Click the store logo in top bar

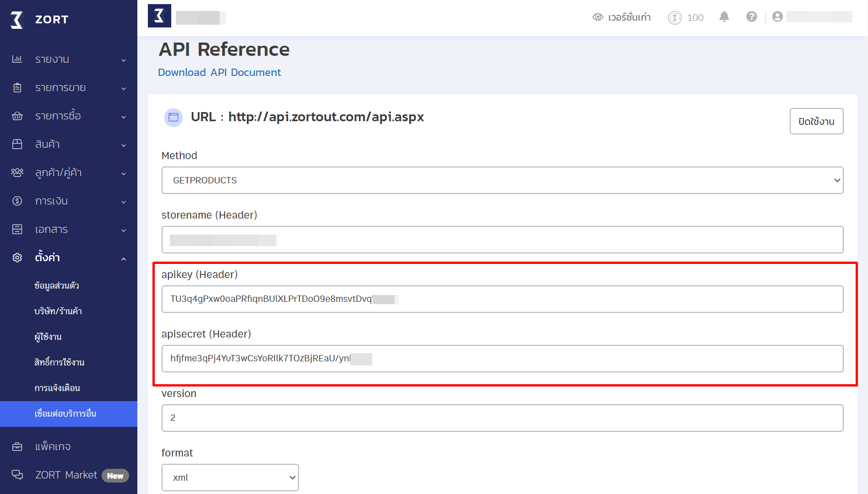click(159, 16)
